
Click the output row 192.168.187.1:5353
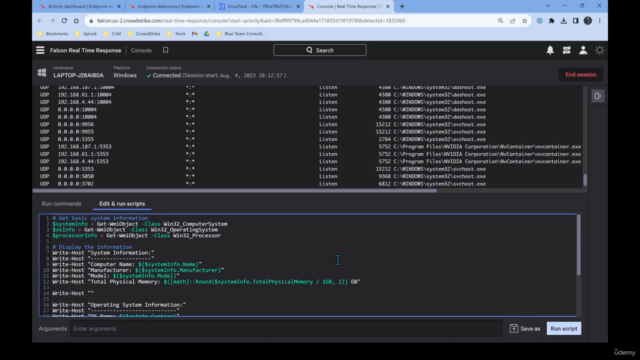[310, 147]
